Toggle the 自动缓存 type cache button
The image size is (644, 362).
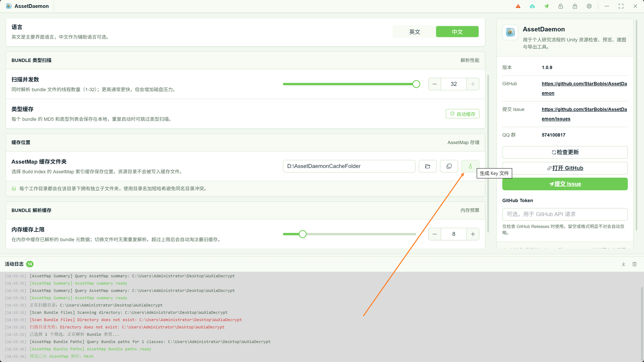pyautogui.click(x=462, y=114)
